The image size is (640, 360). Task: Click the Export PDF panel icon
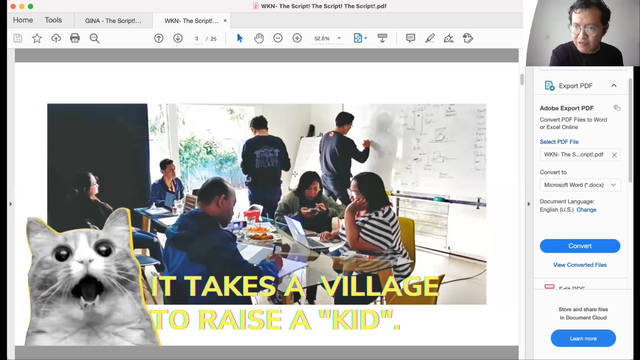pyautogui.click(x=549, y=86)
